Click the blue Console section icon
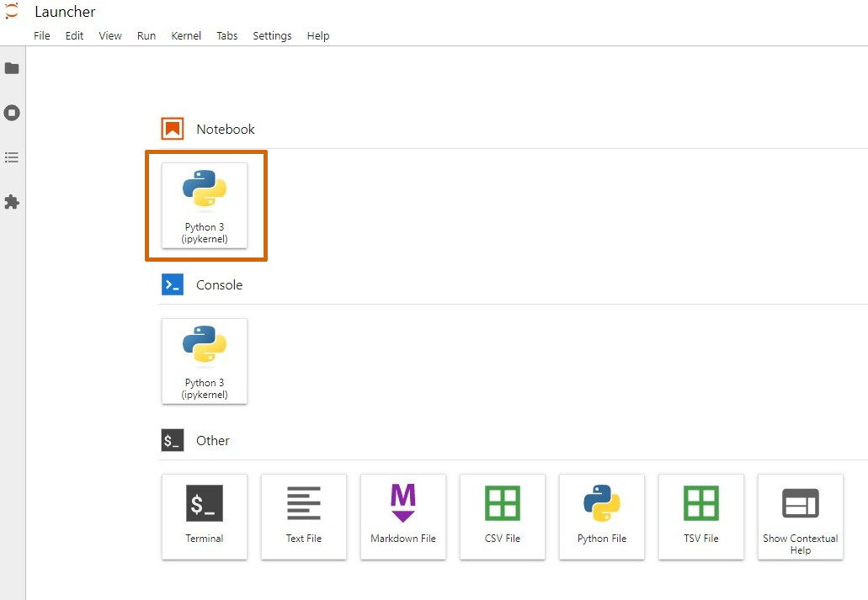 (x=172, y=284)
